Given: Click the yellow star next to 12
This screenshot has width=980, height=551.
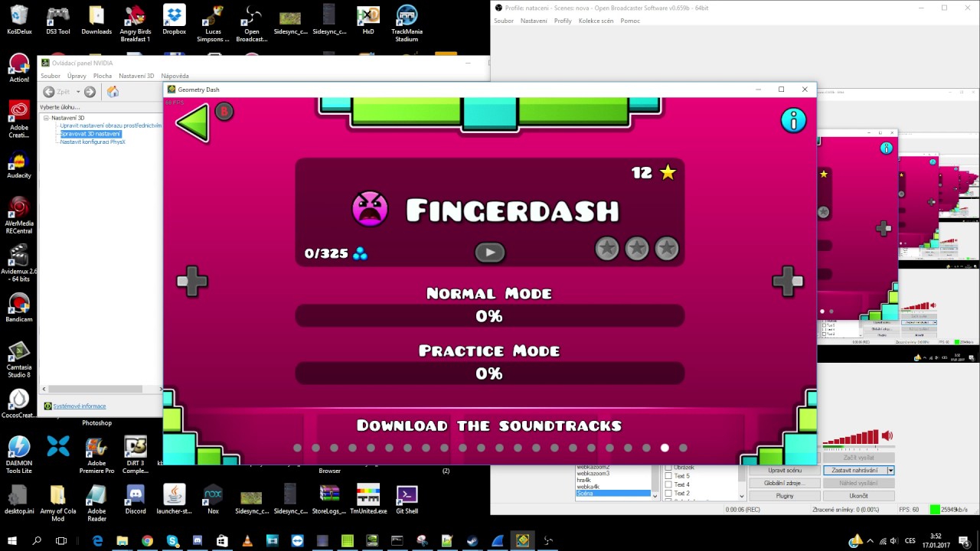Looking at the screenshot, I should 668,172.
